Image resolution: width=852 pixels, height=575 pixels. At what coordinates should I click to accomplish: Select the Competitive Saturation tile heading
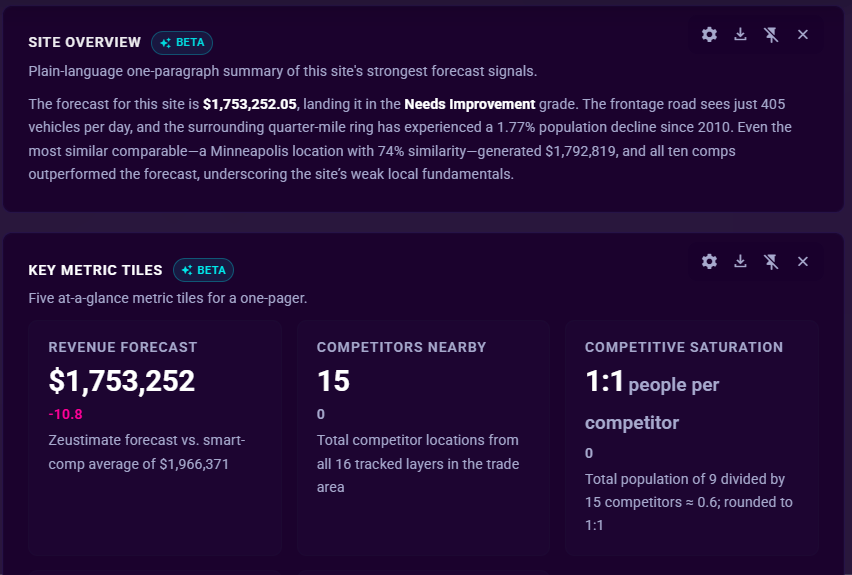[x=684, y=347]
